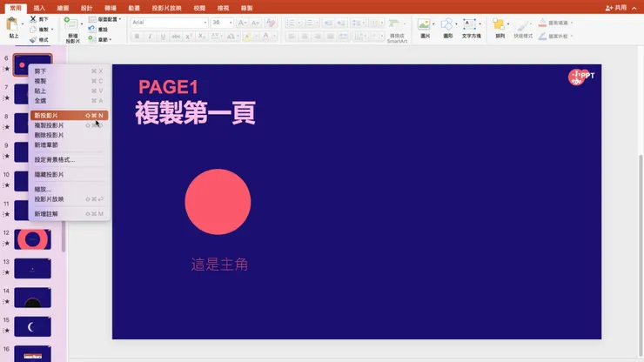Click the text highlight color button
644x362 pixels.
(x=247, y=37)
